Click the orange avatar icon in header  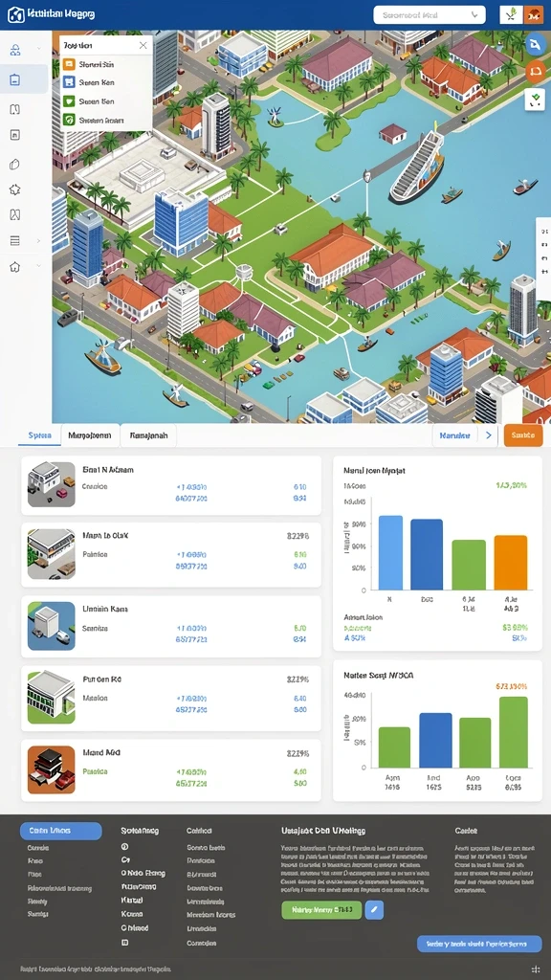[x=534, y=15]
